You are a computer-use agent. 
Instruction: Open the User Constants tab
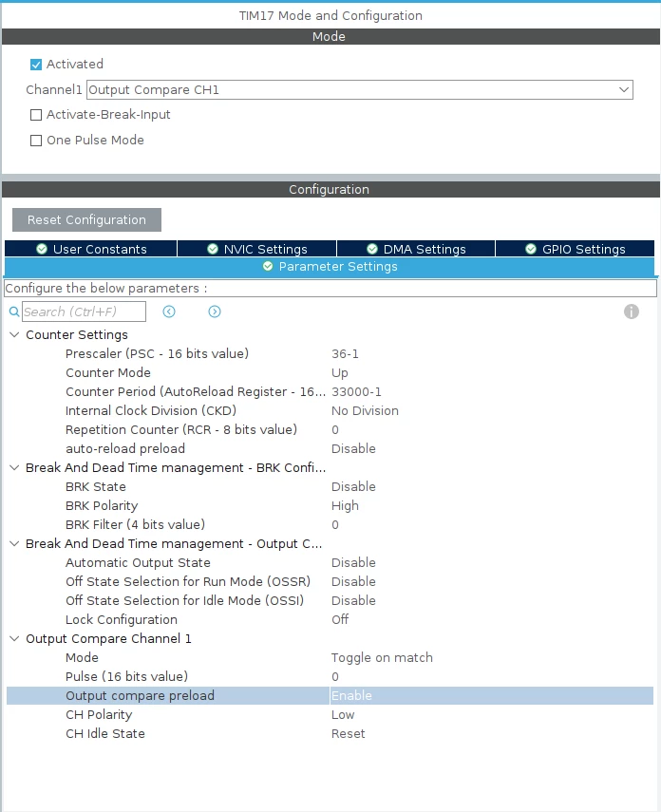pos(91,249)
